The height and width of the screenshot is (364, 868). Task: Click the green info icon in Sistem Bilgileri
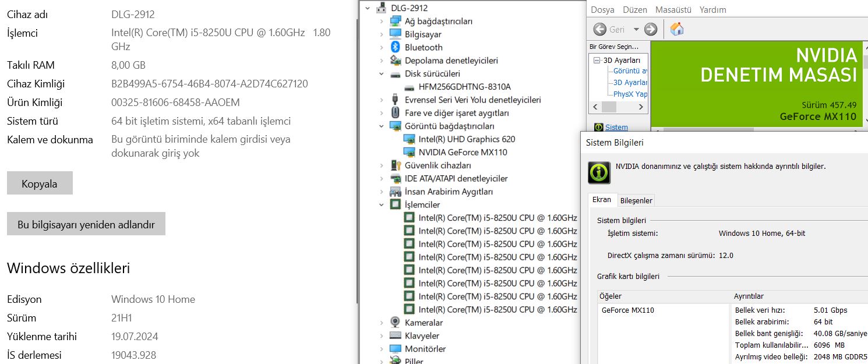pos(599,172)
